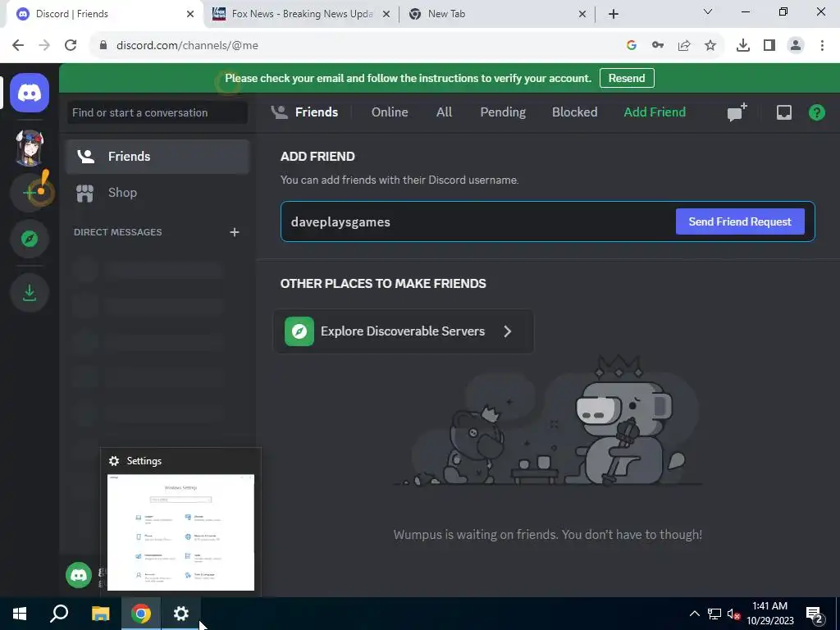Switch to the Online friends tab
This screenshot has height=630, width=840.
(x=390, y=112)
